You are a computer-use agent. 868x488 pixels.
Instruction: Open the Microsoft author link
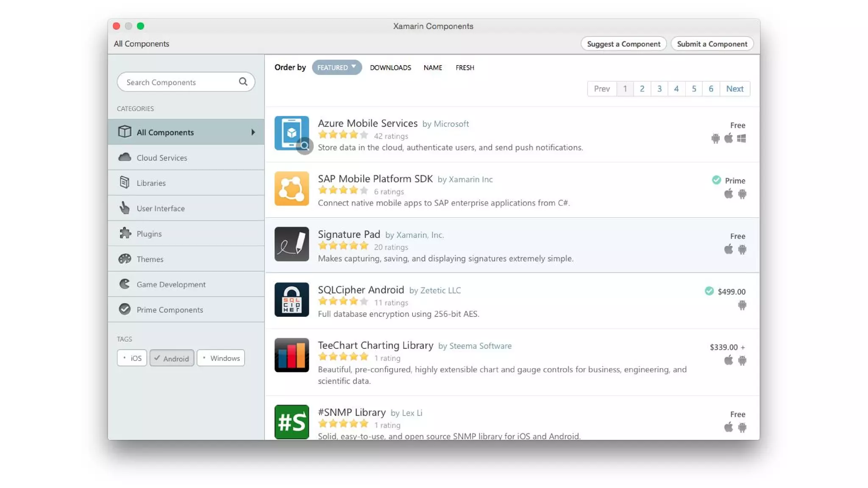[x=451, y=124]
